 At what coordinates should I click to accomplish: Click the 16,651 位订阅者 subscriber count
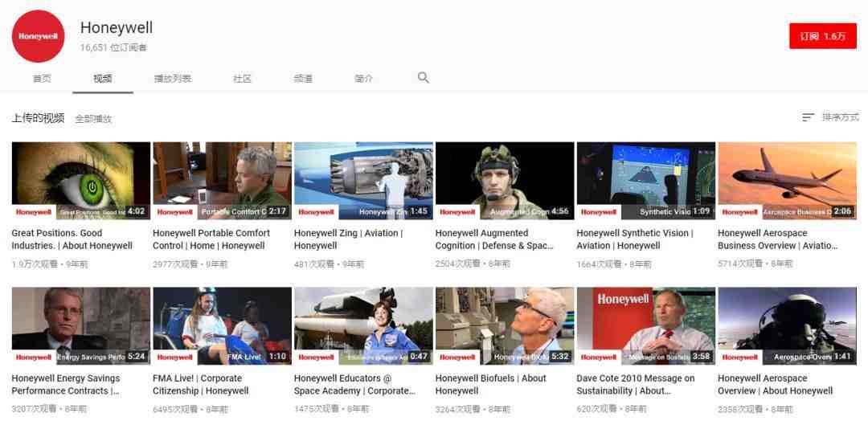(113, 47)
